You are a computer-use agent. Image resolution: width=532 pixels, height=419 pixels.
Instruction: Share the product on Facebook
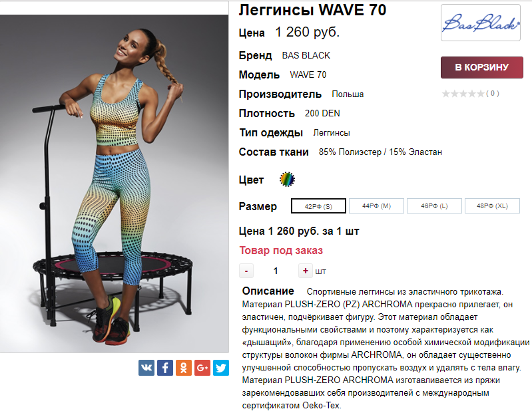tap(165, 368)
